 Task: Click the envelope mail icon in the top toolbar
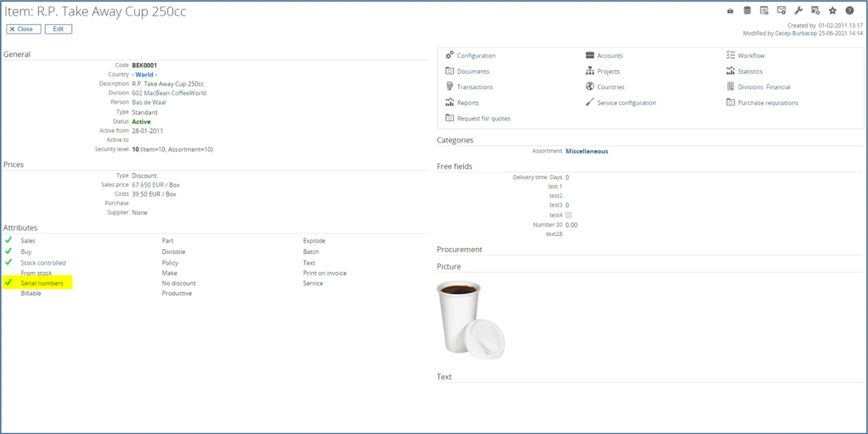(781, 10)
